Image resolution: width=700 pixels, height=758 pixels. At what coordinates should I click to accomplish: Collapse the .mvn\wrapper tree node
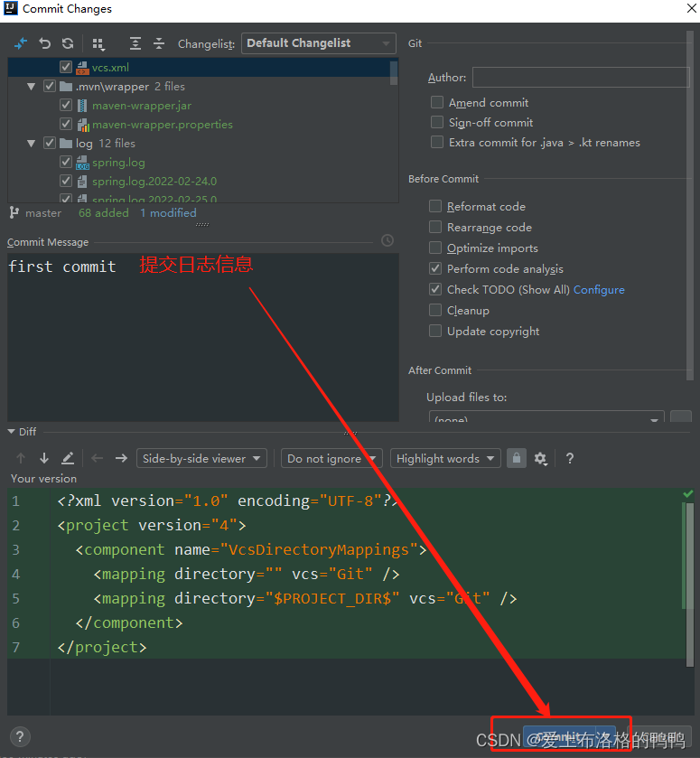32,87
